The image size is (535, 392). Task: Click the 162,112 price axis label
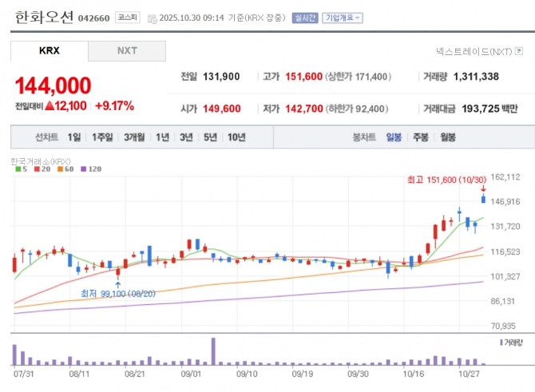point(505,176)
